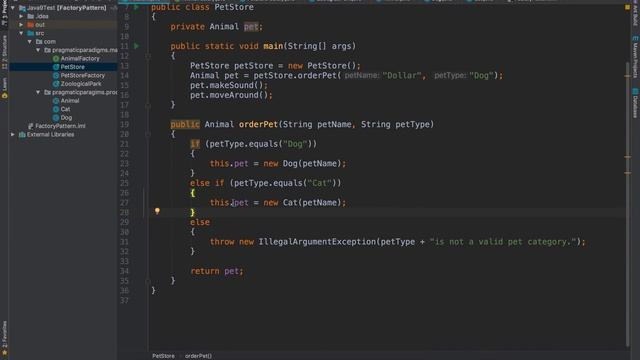The image size is (640, 360).
Task: Place cursor on orderPet method name
Action: [x=258, y=124]
